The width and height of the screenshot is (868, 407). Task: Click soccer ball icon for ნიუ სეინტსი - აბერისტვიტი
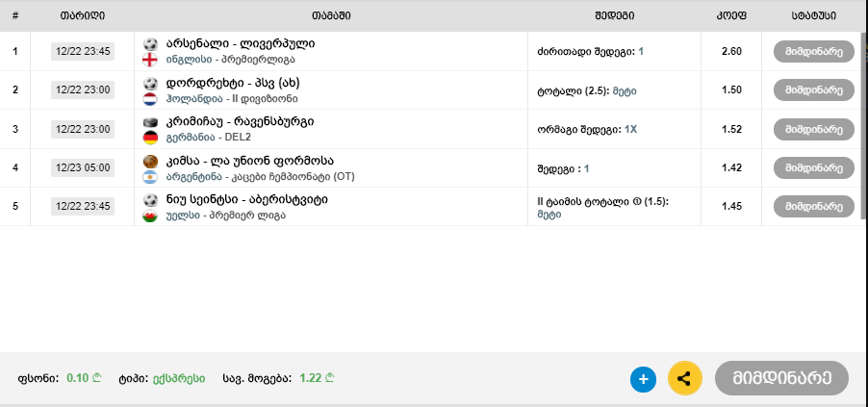click(x=150, y=199)
